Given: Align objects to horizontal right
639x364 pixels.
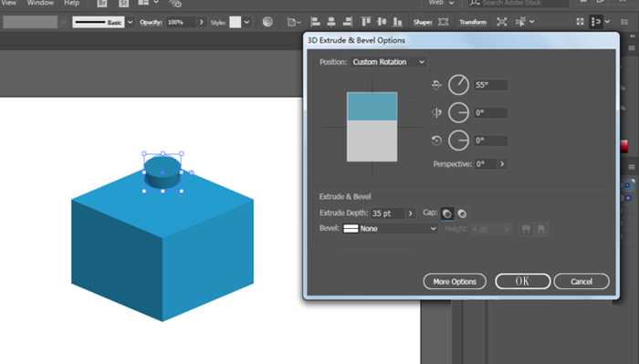Looking at the screenshot, I should (x=347, y=22).
